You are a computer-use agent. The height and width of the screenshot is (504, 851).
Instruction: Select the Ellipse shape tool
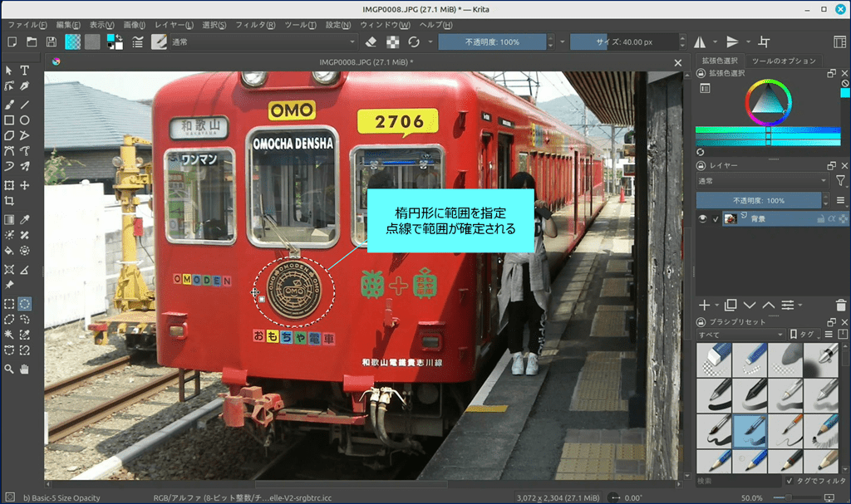25,120
